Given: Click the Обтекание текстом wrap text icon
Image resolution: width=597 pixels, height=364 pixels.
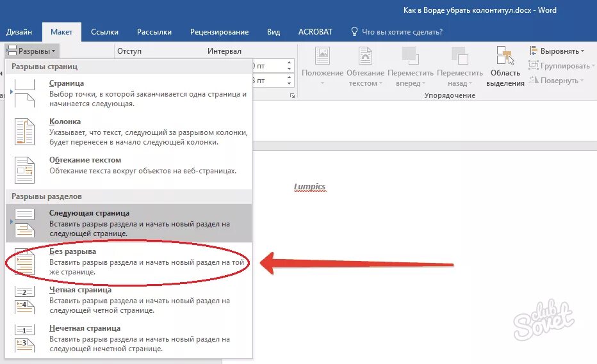Looking at the screenshot, I should (x=366, y=56).
